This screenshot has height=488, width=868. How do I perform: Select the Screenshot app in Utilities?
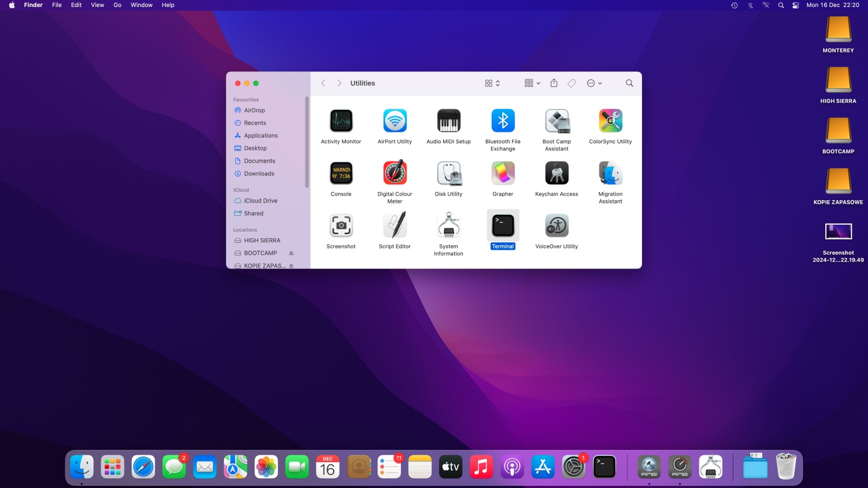tap(341, 226)
